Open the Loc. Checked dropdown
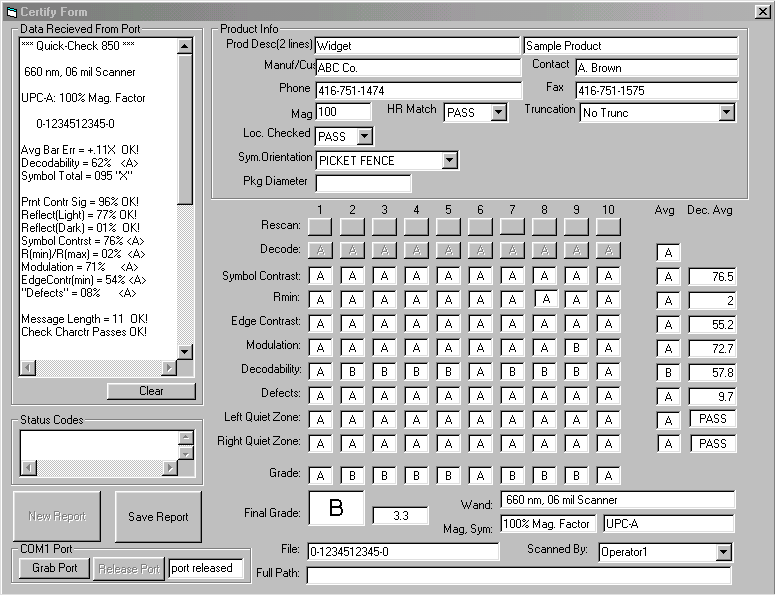 (364, 136)
